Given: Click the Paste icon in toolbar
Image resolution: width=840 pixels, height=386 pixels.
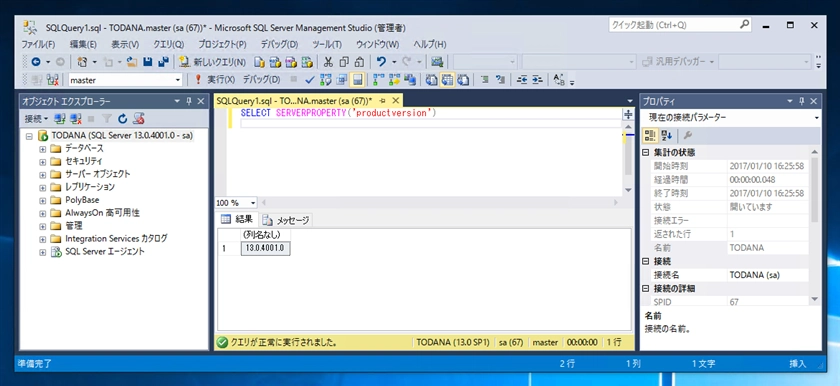Looking at the screenshot, I should click(x=359, y=62).
